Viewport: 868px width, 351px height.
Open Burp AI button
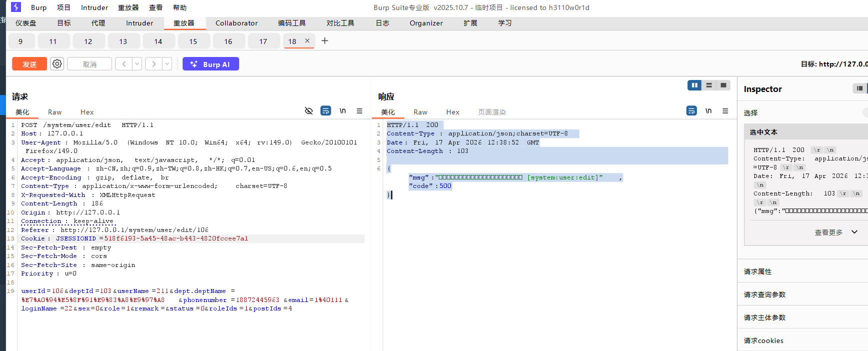point(211,64)
